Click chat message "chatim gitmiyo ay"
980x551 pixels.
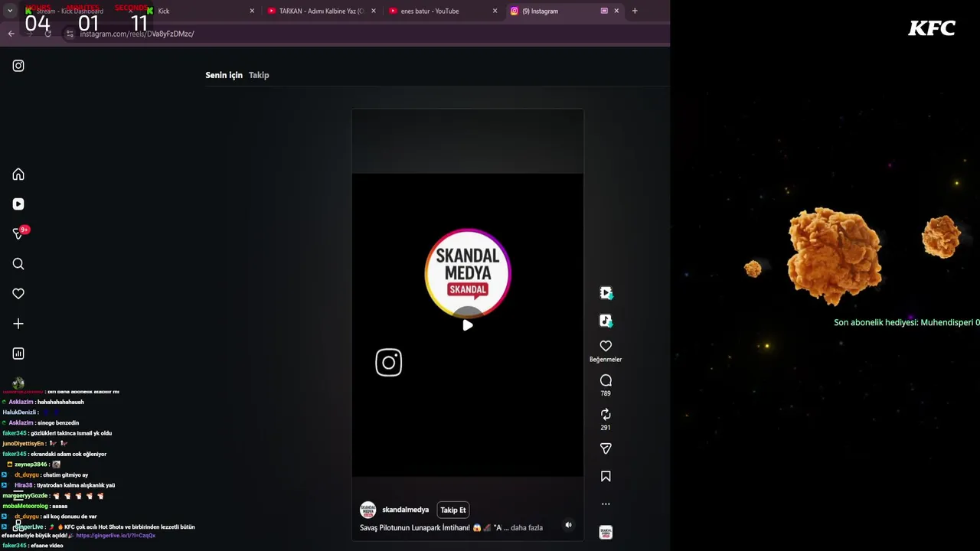coord(66,475)
